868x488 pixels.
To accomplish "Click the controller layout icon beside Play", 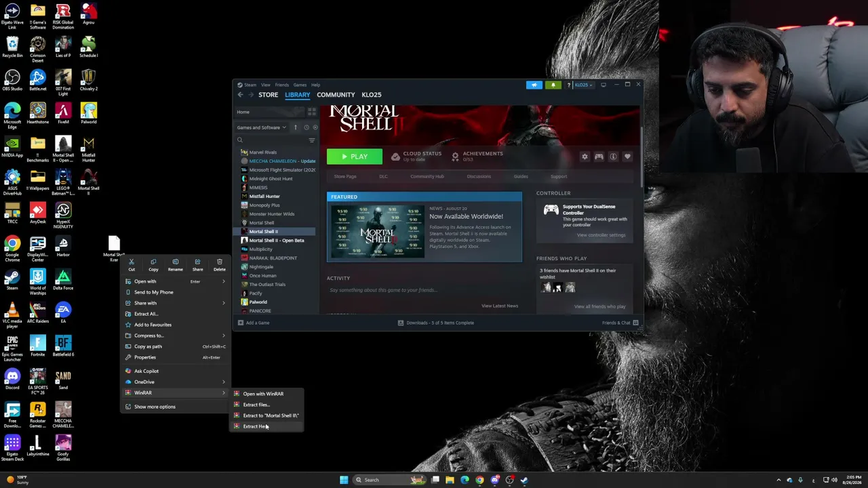I will tap(599, 157).
